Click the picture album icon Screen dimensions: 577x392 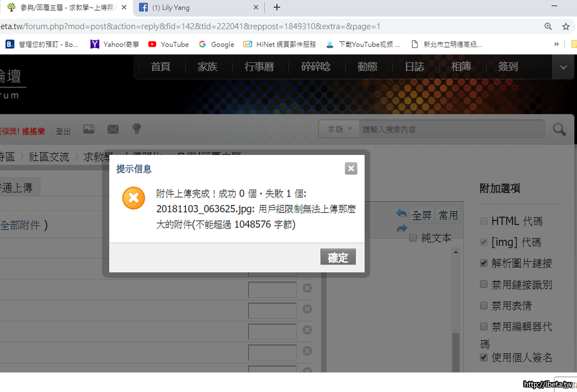[89, 130]
